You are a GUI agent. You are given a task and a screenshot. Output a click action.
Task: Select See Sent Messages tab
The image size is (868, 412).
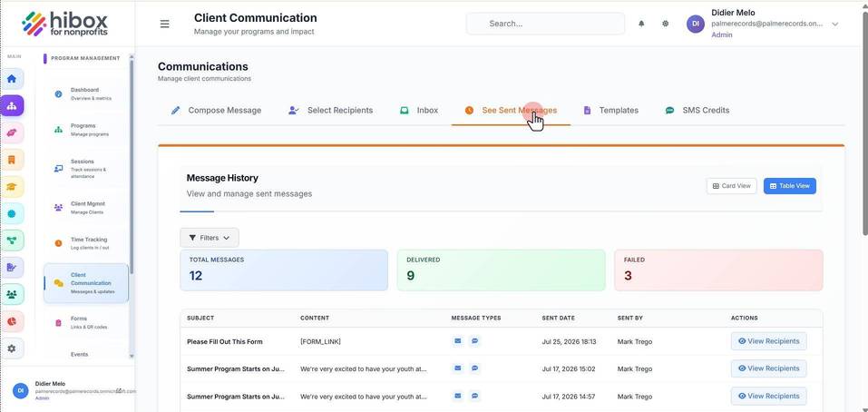511,110
